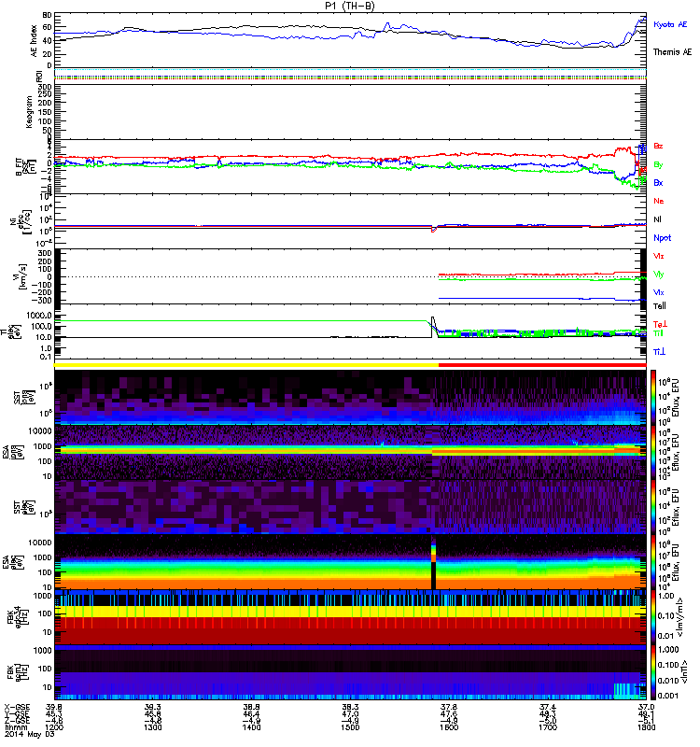Click the plot title P1 (TH-B)
Image resolution: width=700 pixels, height=747 pixels.
[x=349, y=6]
